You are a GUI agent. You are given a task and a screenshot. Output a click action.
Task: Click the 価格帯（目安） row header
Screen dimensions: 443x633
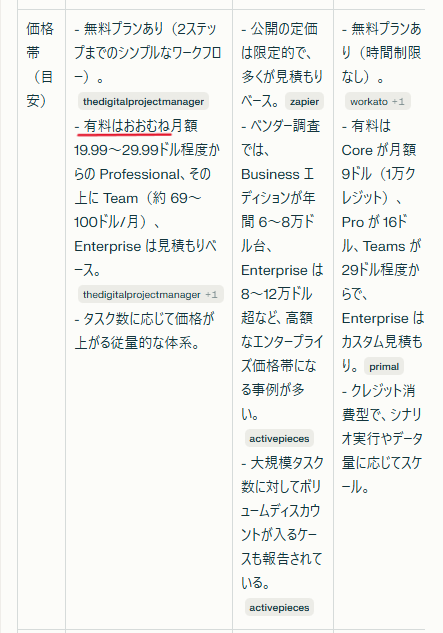point(40,65)
